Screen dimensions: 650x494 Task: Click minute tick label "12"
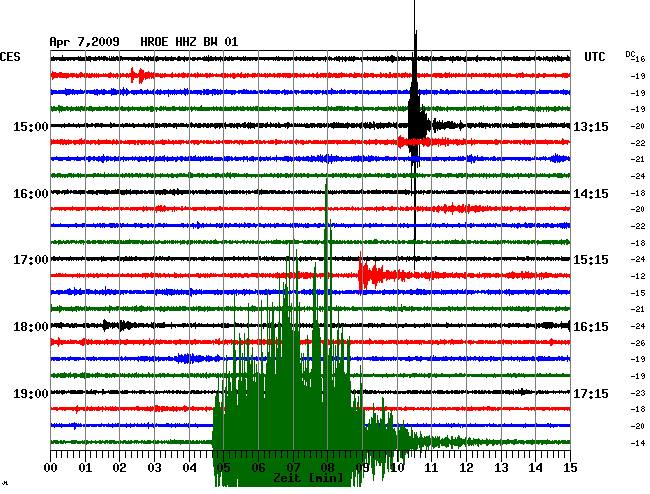click(466, 468)
